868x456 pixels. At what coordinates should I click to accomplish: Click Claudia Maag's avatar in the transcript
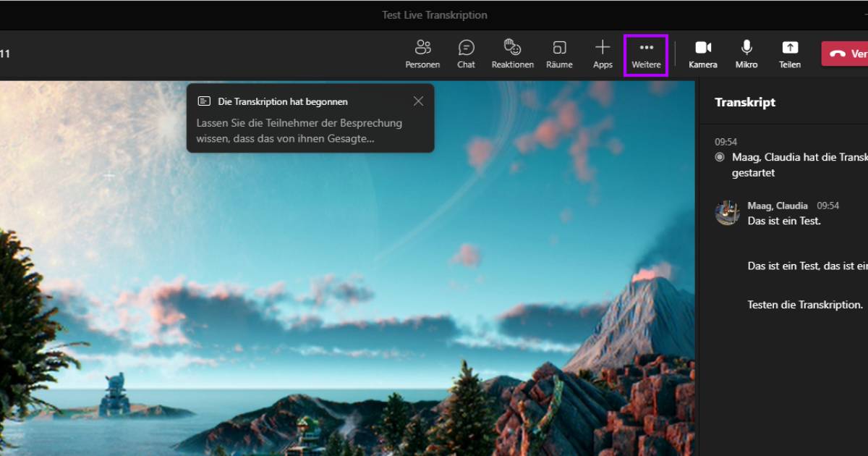(x=728, y=213)
